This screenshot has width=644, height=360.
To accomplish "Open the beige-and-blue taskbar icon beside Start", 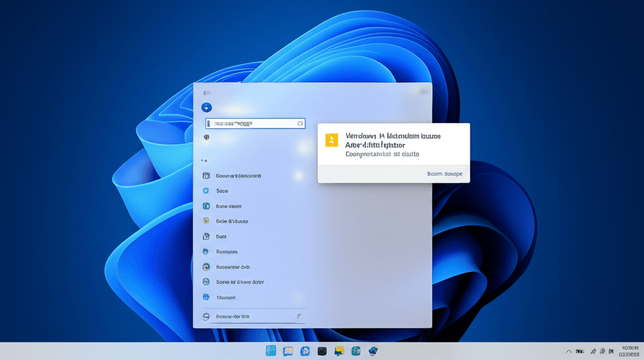I will pyautogui.click(x=288, y=351).
